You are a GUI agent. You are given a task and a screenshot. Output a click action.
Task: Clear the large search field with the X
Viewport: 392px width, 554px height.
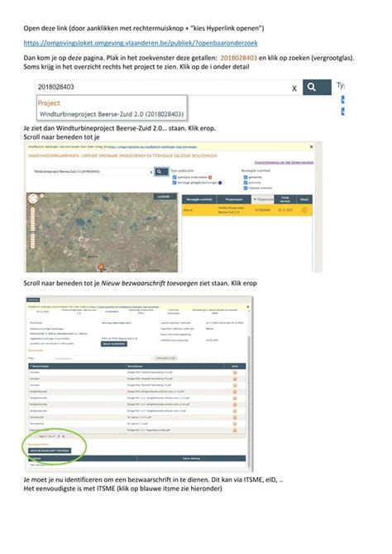[294, 88]
